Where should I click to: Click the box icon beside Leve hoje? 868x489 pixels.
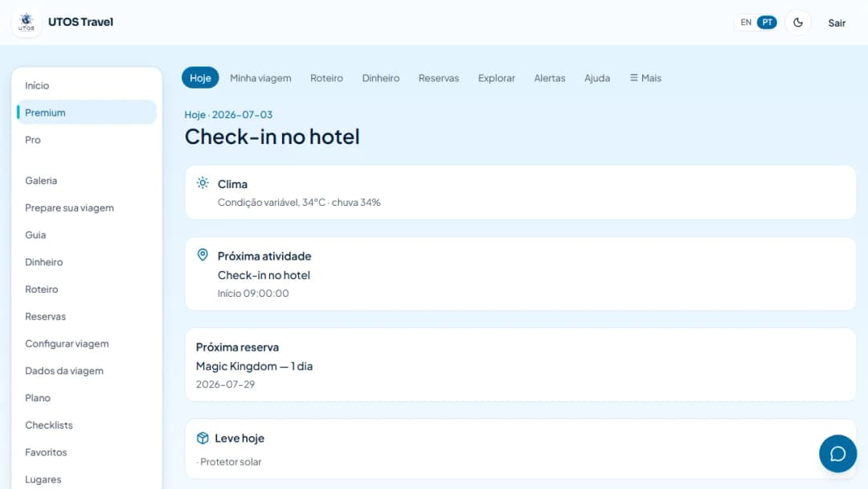pyautogui.click(x=203, y=438)
